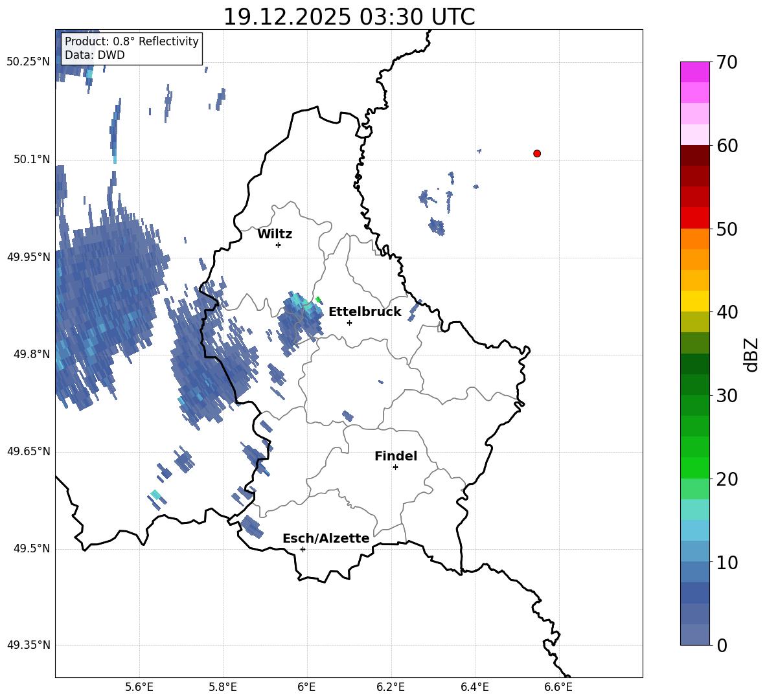The height and width of the screenshot is (700, 767).
Task: Click the 49.65°N latitude label
Action: (29, 451)
